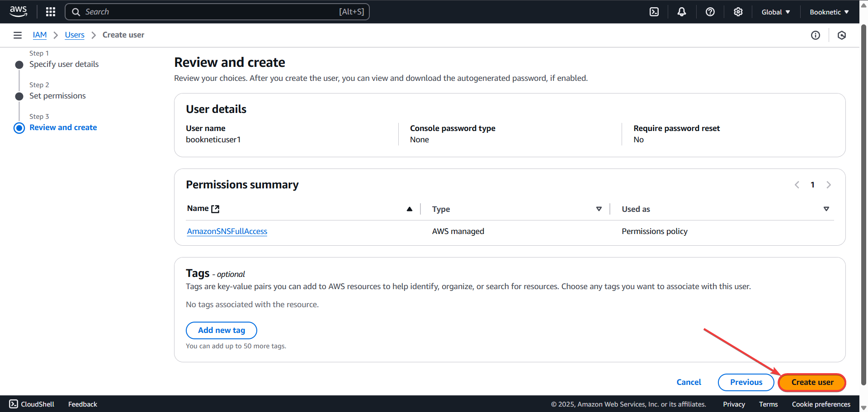
Task: Sort by Used as column arrow
Action: pyautogui.click(x=826, y=209)
